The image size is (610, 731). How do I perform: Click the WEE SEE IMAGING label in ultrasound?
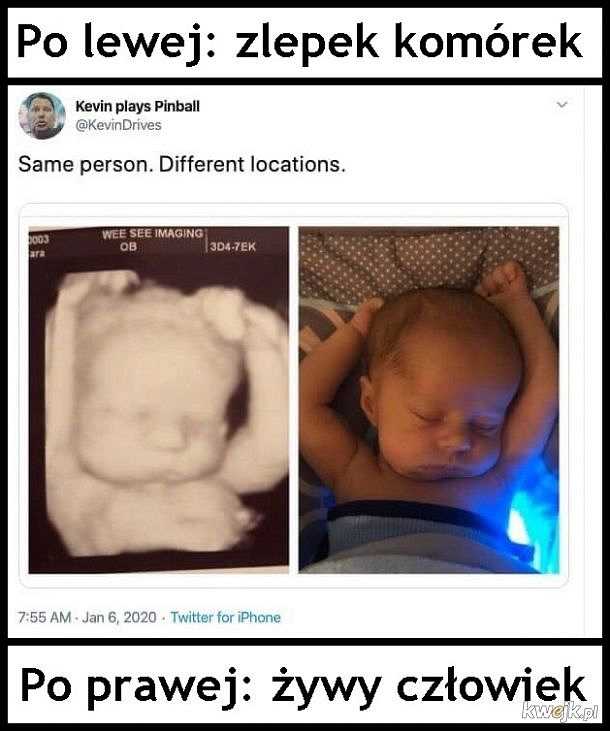[152, 234]
